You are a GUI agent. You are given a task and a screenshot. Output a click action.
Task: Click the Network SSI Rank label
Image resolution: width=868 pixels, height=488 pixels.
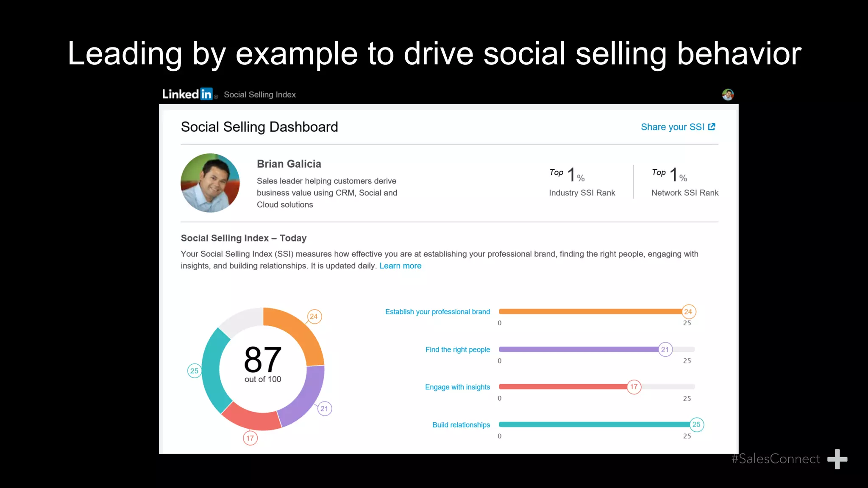pos(685,193)
